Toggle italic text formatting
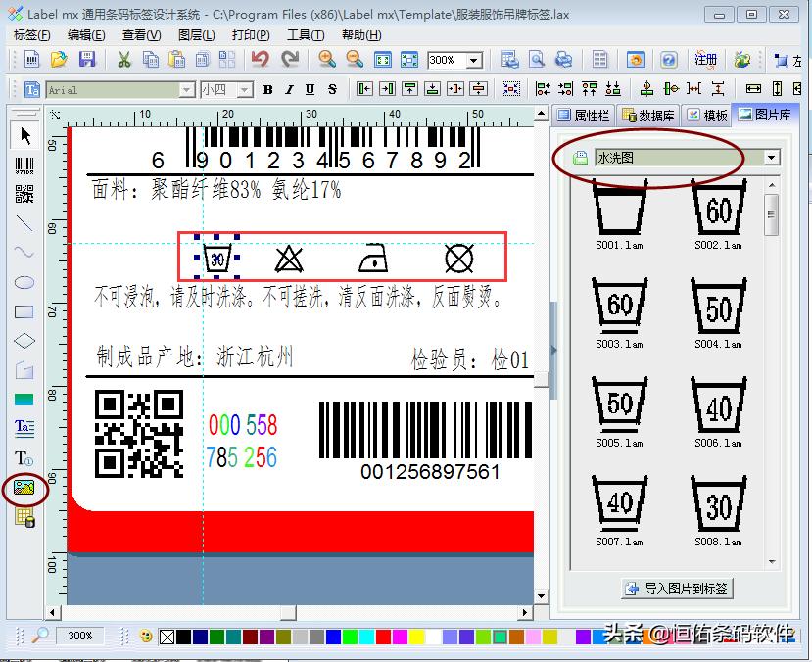 pos(290,89)
